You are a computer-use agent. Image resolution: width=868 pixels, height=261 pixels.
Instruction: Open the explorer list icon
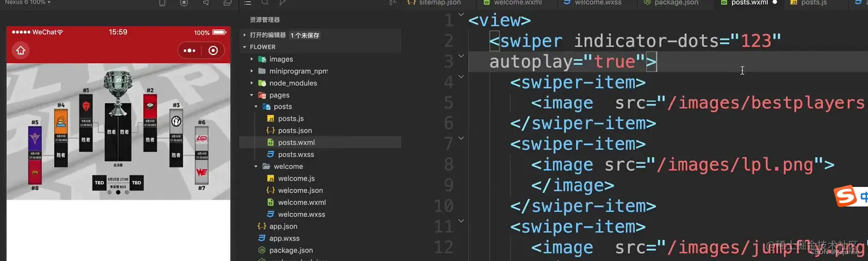tap(248, 3)
